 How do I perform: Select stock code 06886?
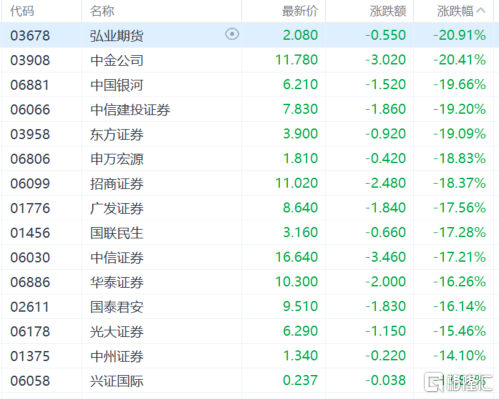pyautogui.click(x=30, y=282)
